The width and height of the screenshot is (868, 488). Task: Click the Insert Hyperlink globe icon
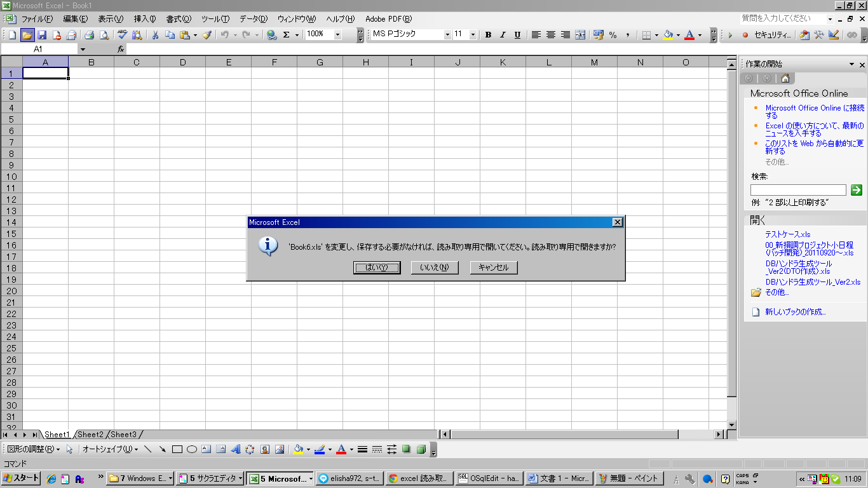click(x=271, y=35)
